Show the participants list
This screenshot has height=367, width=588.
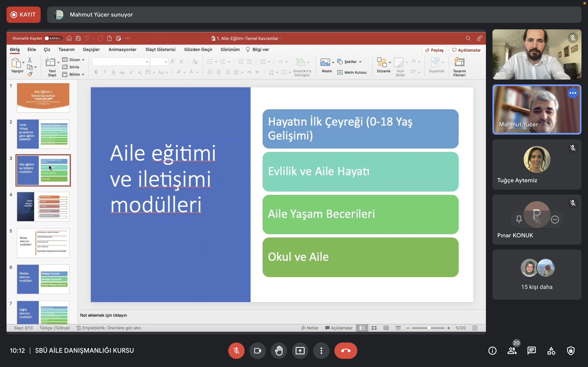click(512, 350)
